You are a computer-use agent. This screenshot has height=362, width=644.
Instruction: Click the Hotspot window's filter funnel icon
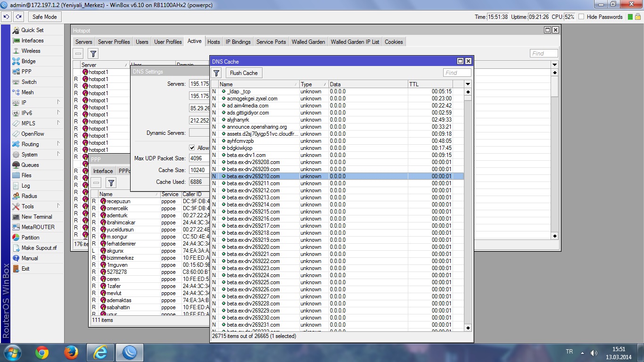click(93, 54)
